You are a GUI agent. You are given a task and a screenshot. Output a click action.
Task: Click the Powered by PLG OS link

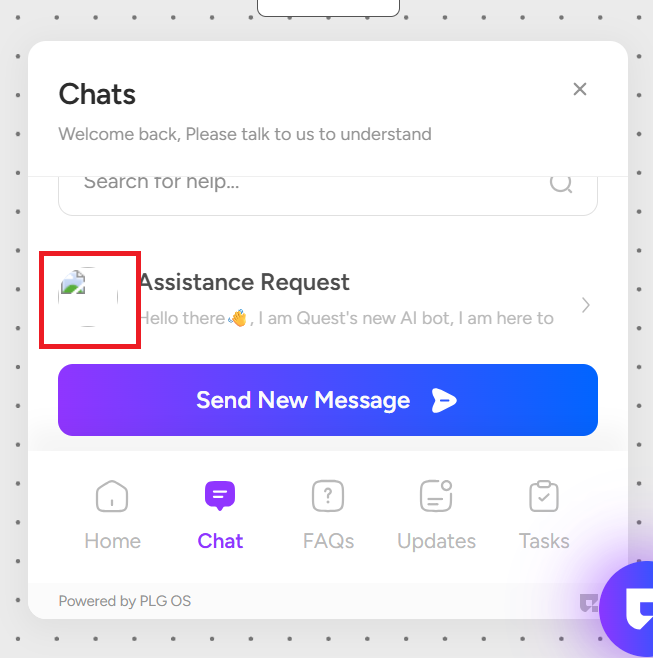click(x=125, y=601)
